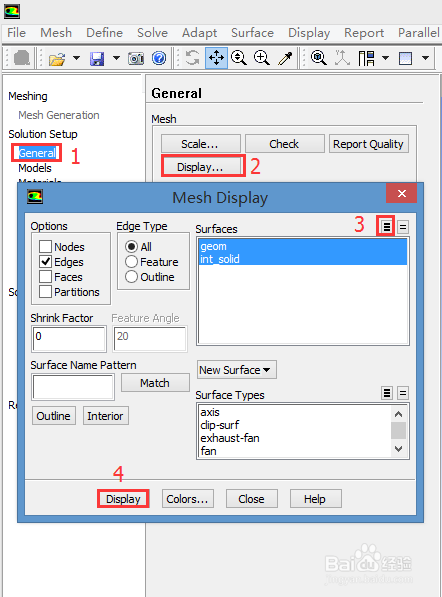Click Display button in Mesh Display dialog
442x597 pixels.
pyautogui.click(x=123, y=498)
